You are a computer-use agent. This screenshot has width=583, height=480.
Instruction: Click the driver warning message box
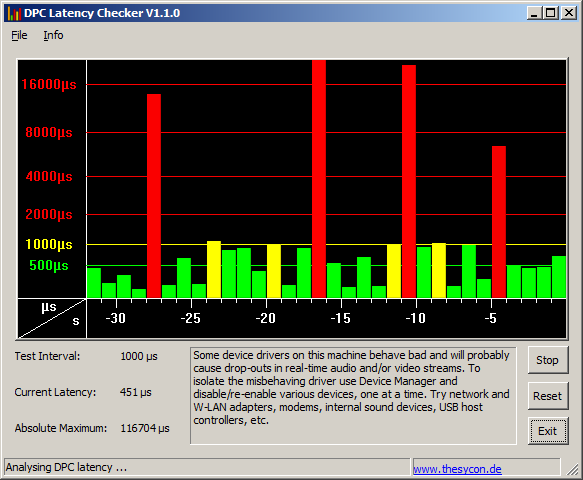coord(353,396)
